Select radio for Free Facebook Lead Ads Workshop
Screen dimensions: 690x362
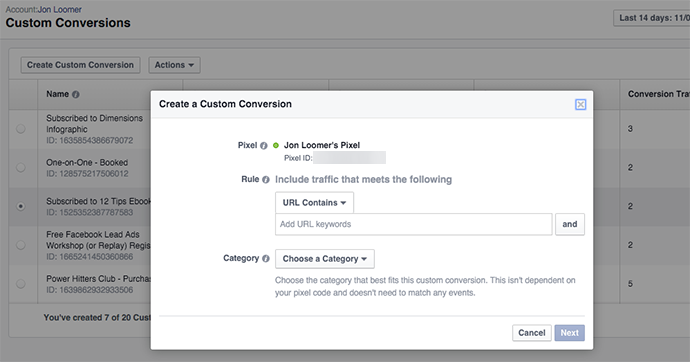pyautogui.click(x=21, y=245)
